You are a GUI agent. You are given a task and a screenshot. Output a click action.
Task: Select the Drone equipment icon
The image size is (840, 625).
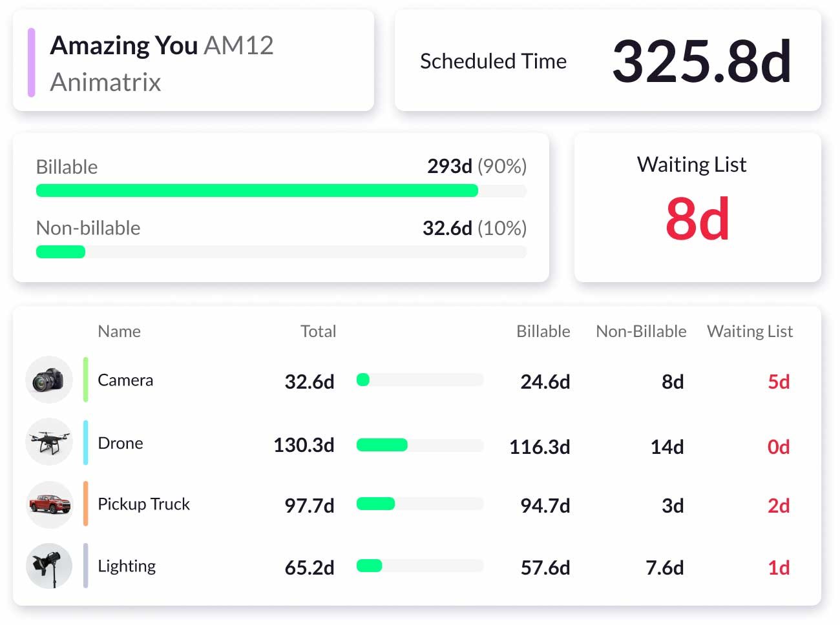pos(49,442)
